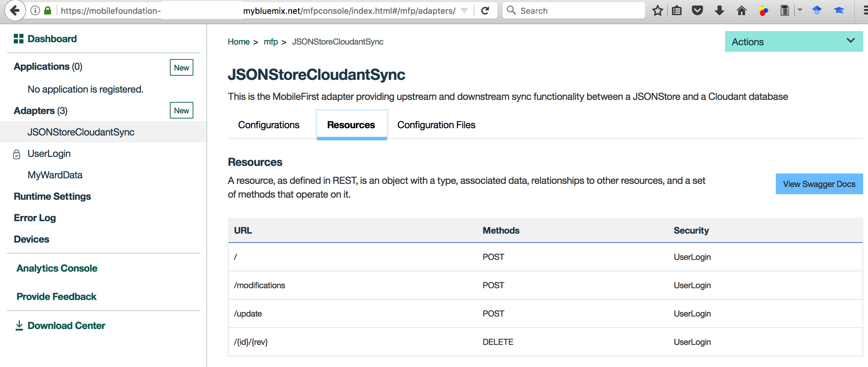Screen dimensions: 868x367
Task: Click UserLogin security in /{id}/{rev} row
Action: tap(692, 342)
